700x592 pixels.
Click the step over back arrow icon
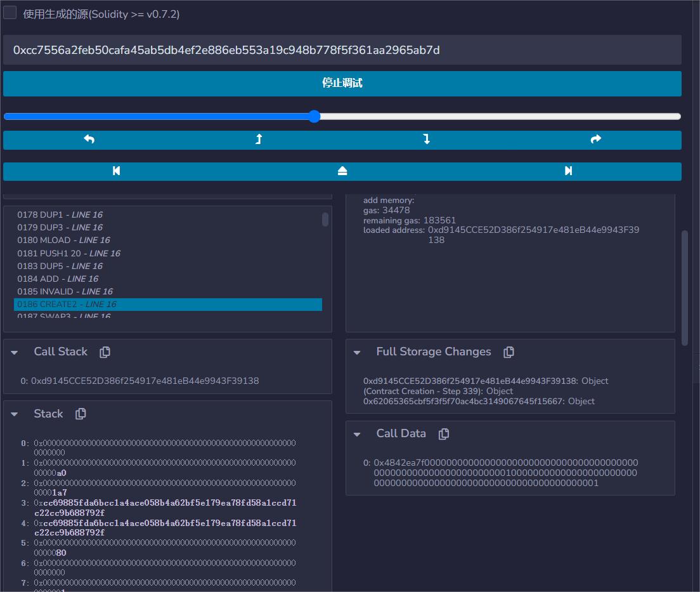pyautogui.click(x=89, y=140)
